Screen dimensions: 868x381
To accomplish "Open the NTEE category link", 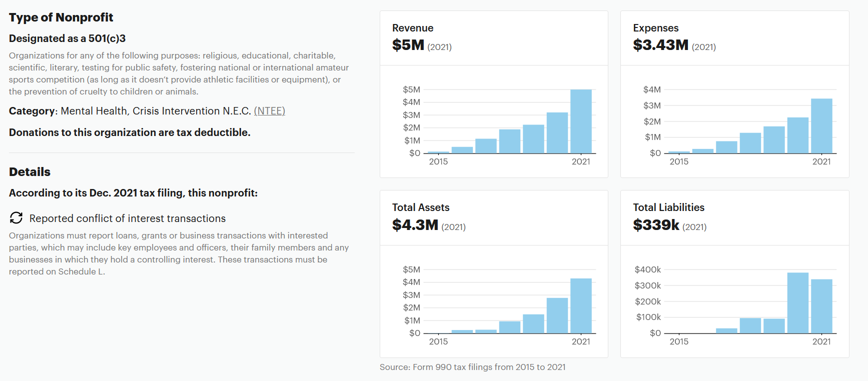I will (x=270, y=111).
